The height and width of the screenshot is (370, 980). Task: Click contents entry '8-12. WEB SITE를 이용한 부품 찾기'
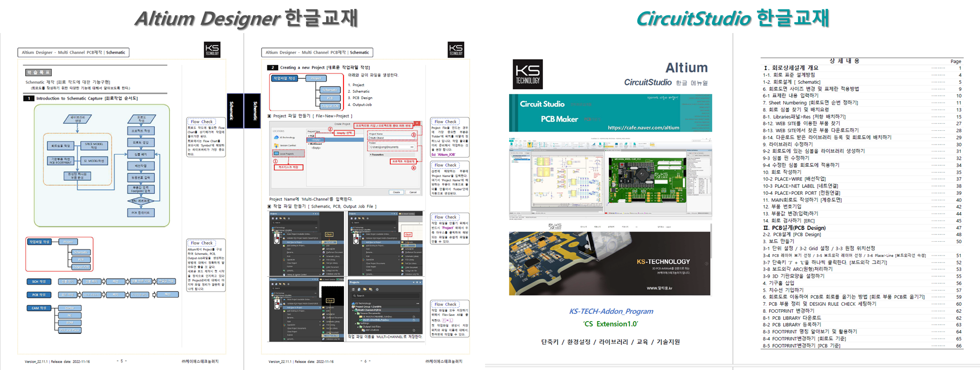click(x=801, y=123)
